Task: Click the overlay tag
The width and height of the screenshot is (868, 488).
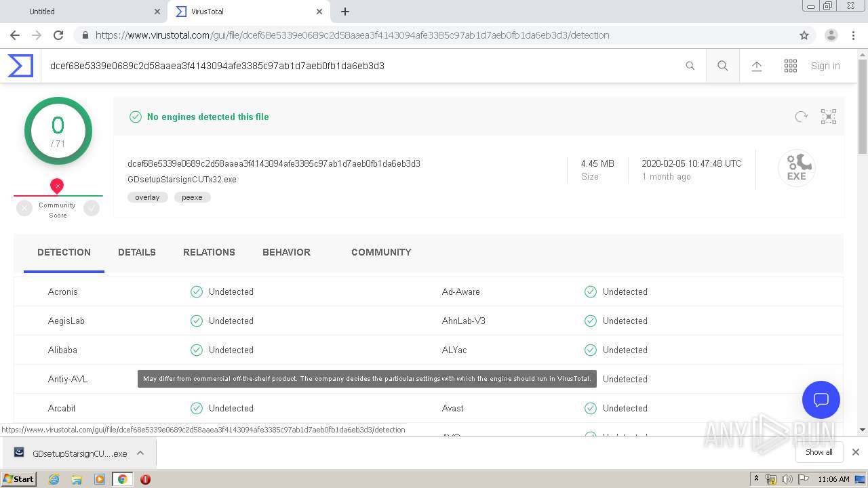Action: [147, 197]
